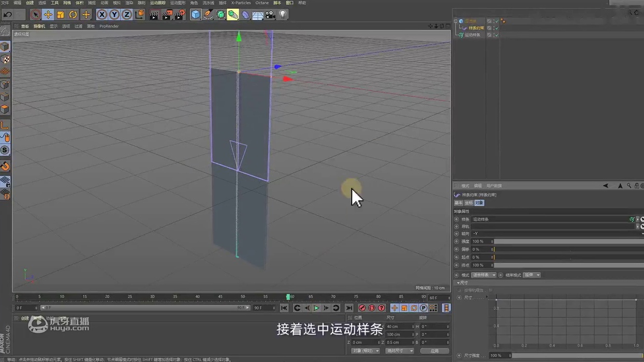Select 运动样条 object in tree
644x362 pixels.
[x=472, y=35]
